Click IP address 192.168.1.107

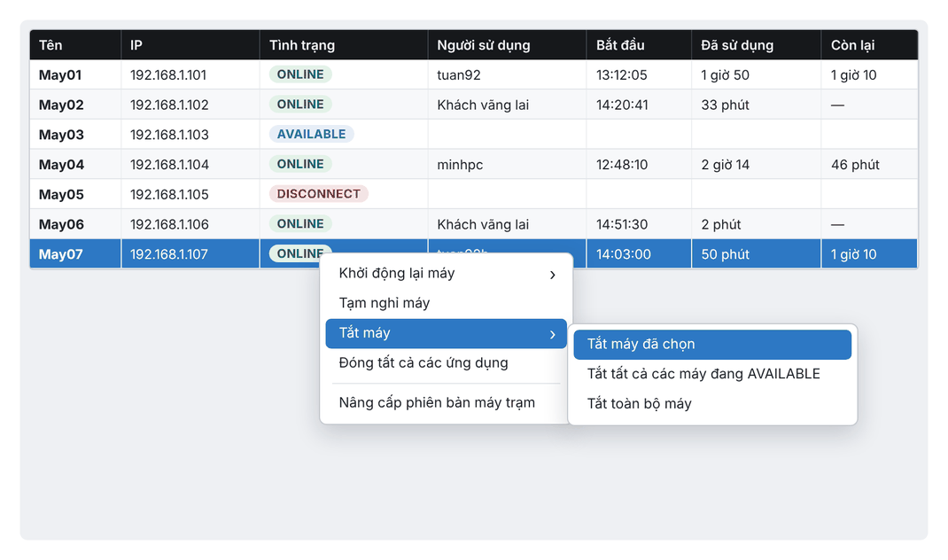point(169,254)
